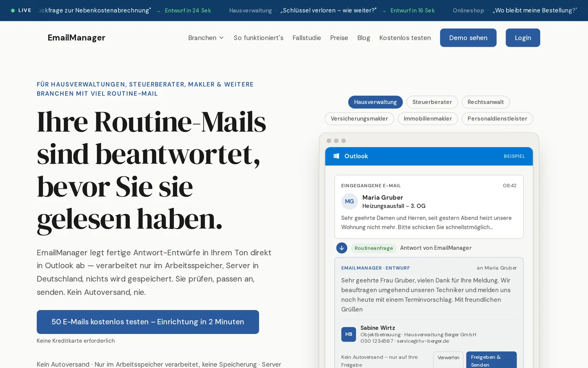The height and width of the screenshot is (368, 588).
Task: Select the Immobilienmakler industry pill
Action: 428,119
